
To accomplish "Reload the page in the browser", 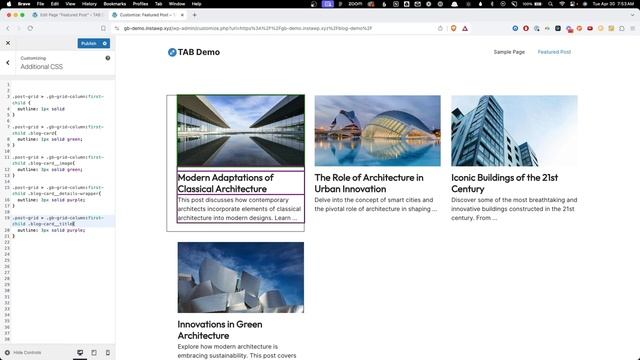I will click(30, 28).
